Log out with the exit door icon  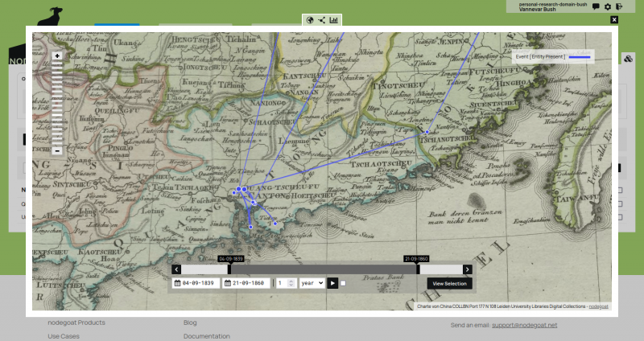coord(619,6)
